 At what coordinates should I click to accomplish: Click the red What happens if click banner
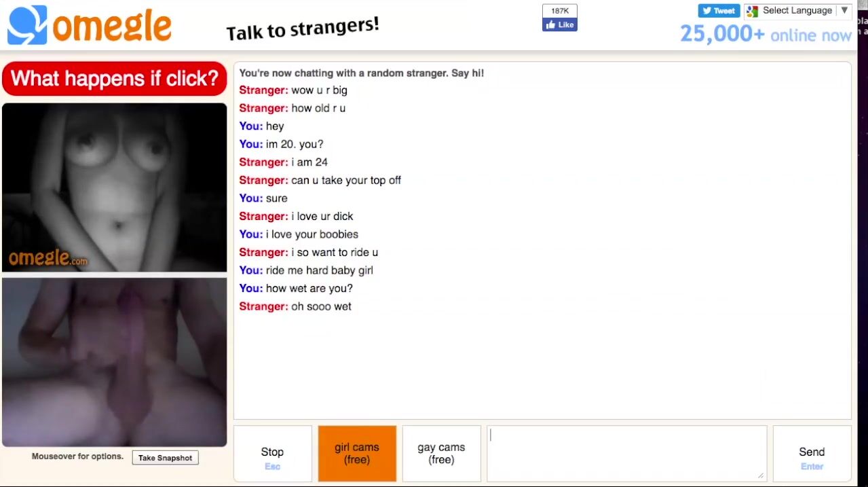(x=115, y=79)
